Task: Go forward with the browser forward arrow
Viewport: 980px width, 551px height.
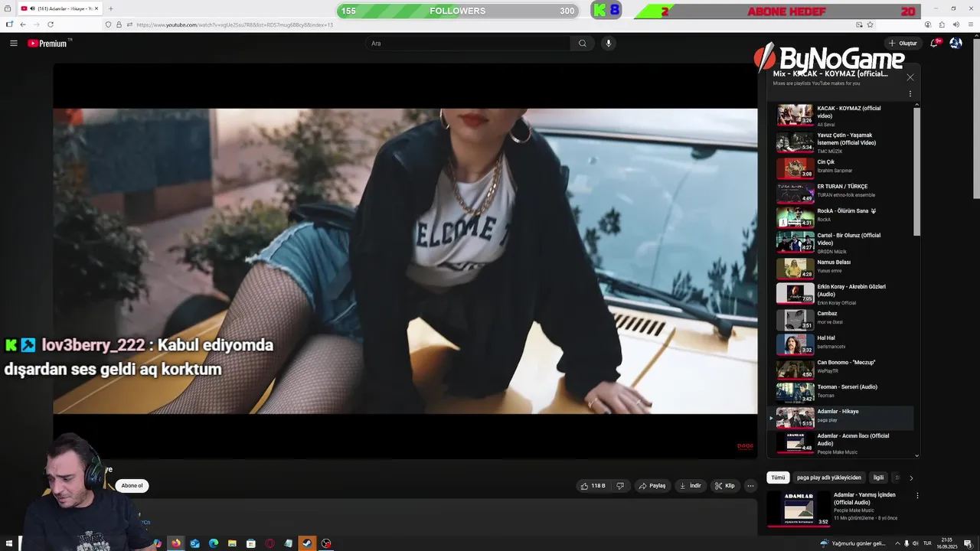Action: click(36, 24)
